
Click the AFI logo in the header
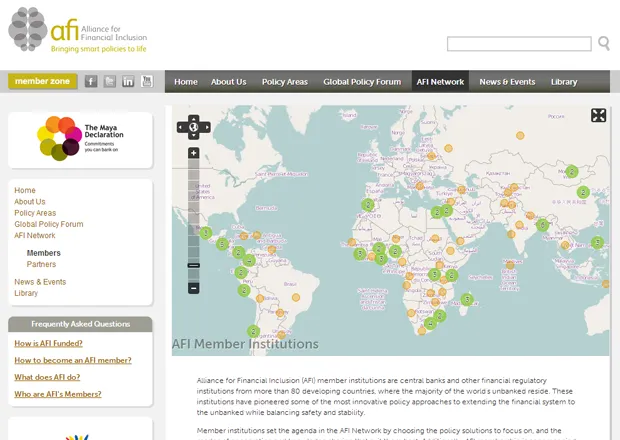[78, 30]
